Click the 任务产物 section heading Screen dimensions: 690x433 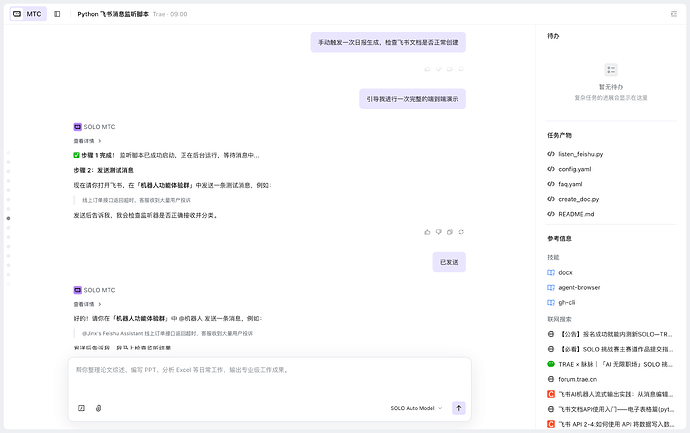coord(559,135)
